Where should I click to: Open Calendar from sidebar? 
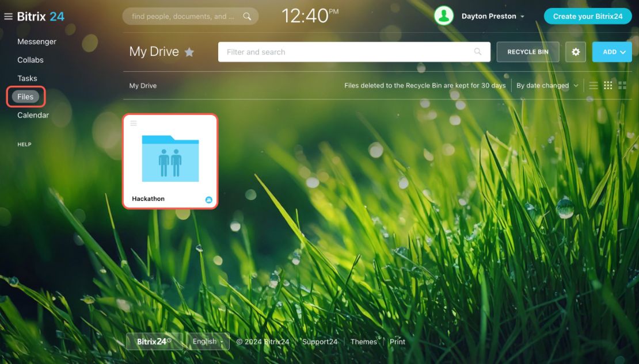click(x=33, y=115)
